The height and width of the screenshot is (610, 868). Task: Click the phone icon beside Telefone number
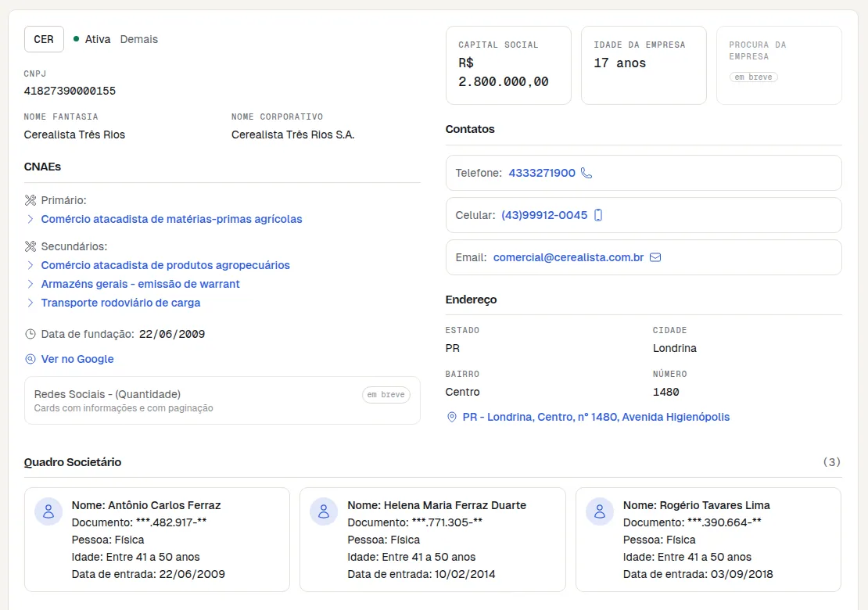click(x=586, y=174)
